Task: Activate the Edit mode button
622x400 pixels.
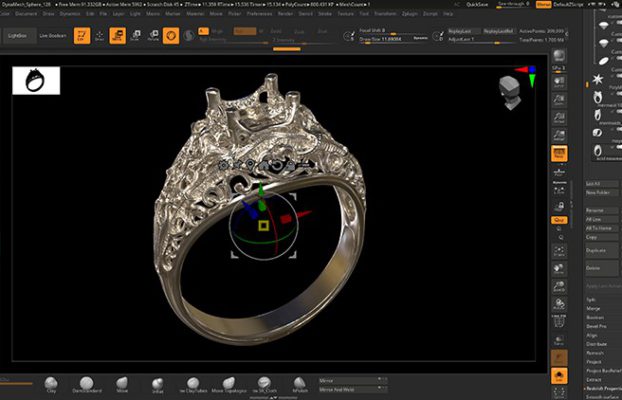Action: point(83,36)
